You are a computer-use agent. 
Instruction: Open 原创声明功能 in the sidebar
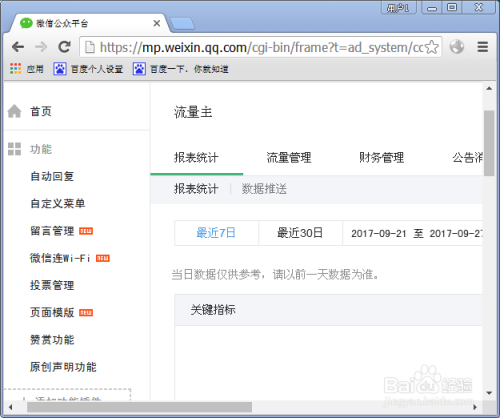pyautogui.click(x=63, y=367)
